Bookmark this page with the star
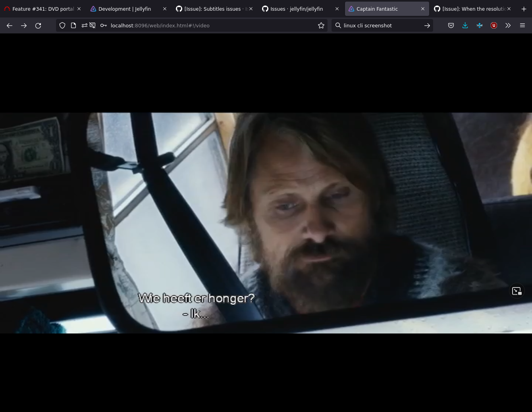Screen dimensions: 532x412 coord(321,25)
